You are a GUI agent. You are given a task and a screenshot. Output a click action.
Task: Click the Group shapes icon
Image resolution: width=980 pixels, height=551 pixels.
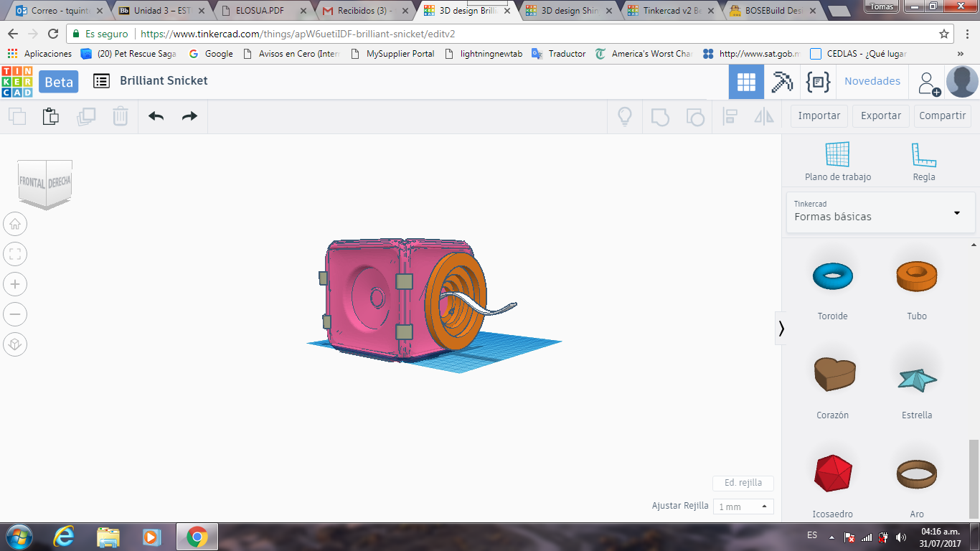[660, 116]
